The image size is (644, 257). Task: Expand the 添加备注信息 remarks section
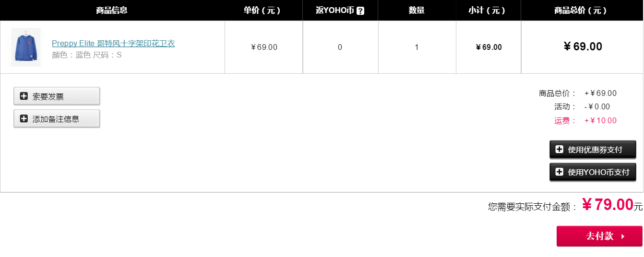point(57,118)
